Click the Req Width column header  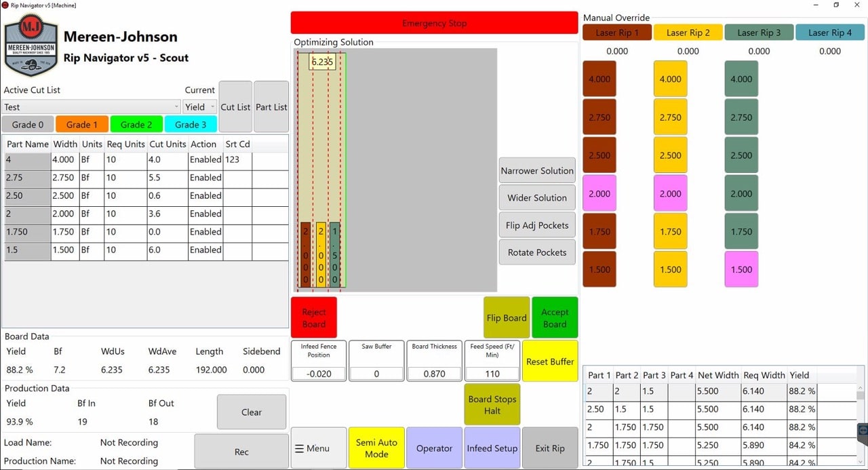(x=764, y=375)
